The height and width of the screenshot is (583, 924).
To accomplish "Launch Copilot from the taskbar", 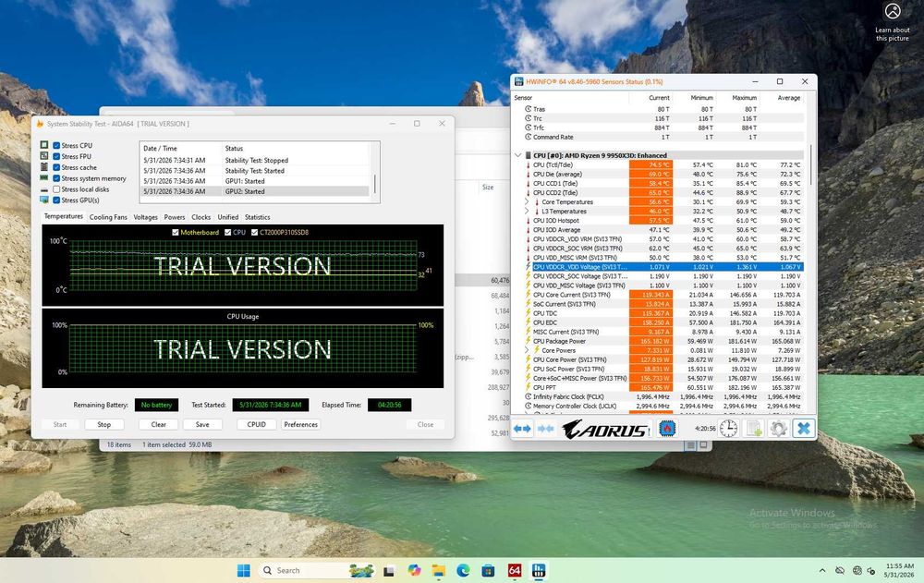I will (x=414, y=570).
